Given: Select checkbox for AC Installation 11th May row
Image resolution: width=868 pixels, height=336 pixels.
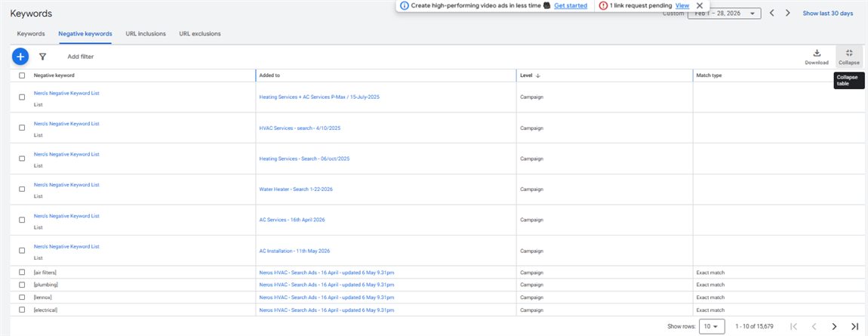Looking at the screenshot, I should click(x=22, y=251).
